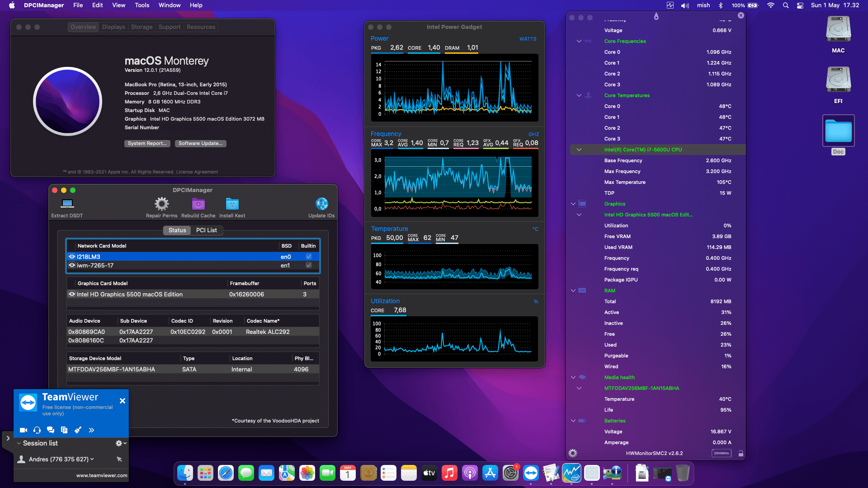Click the HWMonitorSMC2 padlock icon
The image size is (868, 488).
(x=741, y=453)
